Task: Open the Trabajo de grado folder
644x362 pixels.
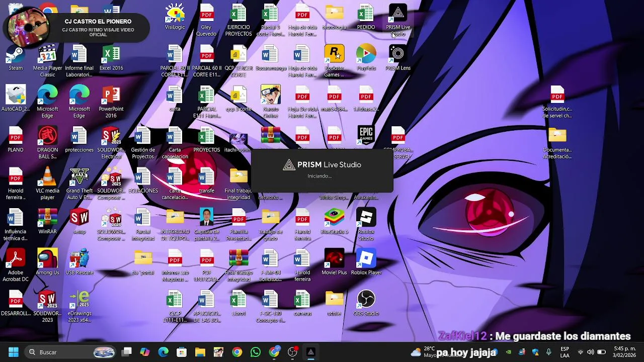Action: tap(270, 224)
